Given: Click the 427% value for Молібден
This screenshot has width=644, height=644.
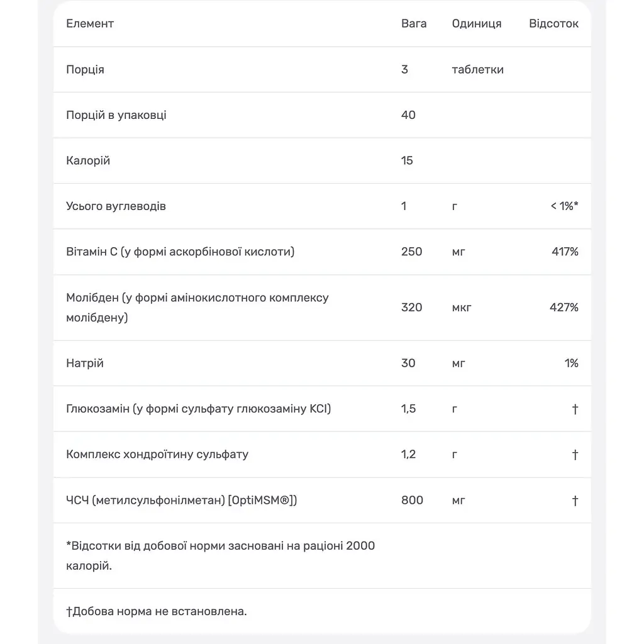Looking at the screenshot, I should click(564, 307).
